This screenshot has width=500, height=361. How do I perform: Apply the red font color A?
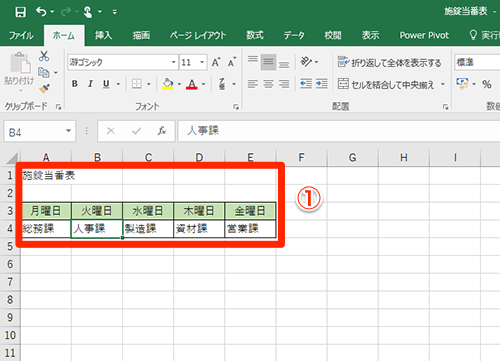click(x=192, y=84)
